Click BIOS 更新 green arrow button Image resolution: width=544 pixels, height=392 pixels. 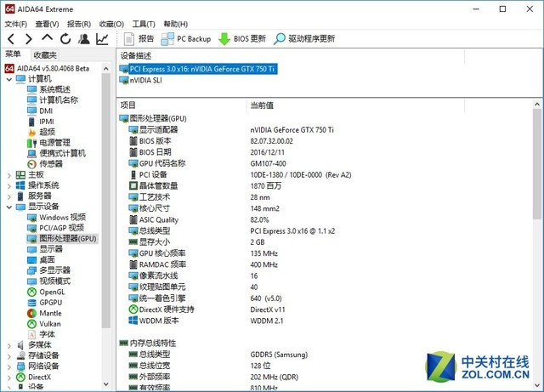(x=241, y=38)
